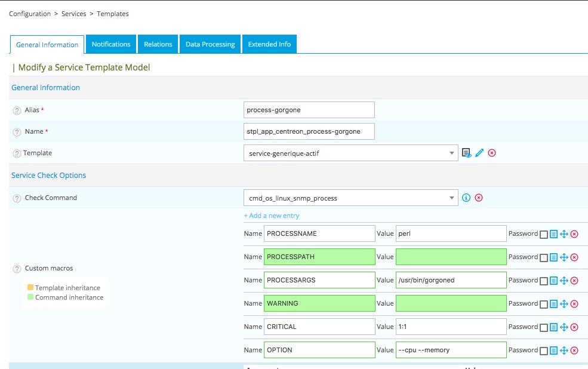The width and height of the screenshot is (588, 369).
Task: Open the Data Processing tab
Action: point(210,44)
